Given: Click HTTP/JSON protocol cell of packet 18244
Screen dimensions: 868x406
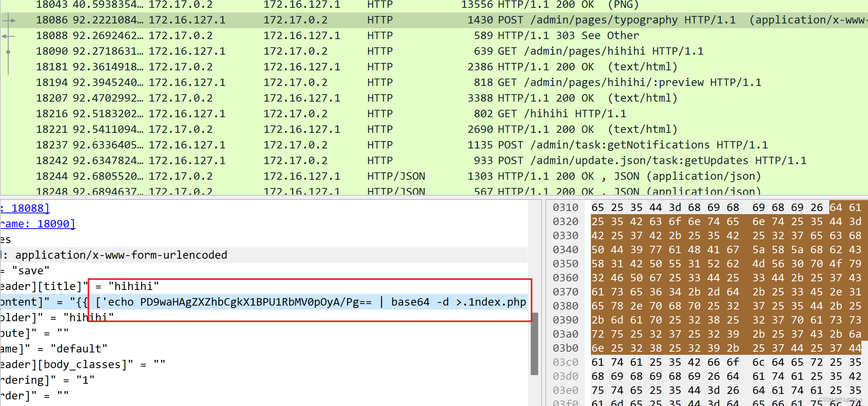Looking at the screenshot, I should [x=396, y=176].
